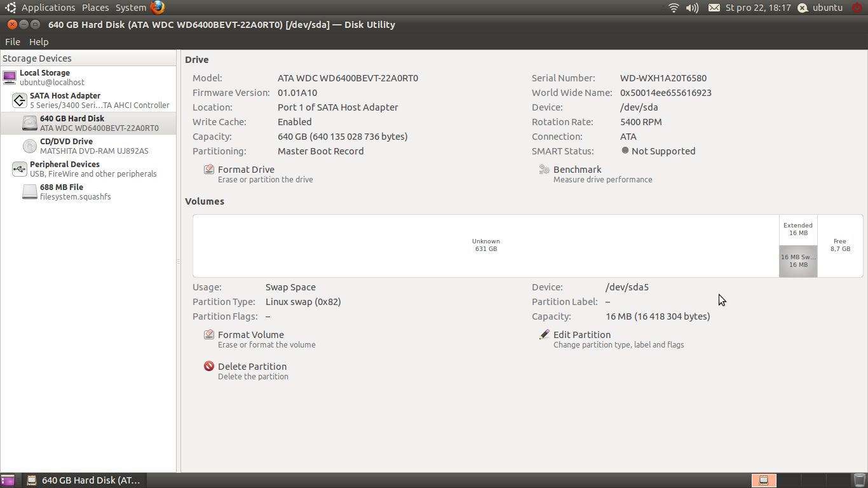Viewport: 868px width, 488px height.
Task: Launch Firefox from the top panel
Action: tap(158, 8)
